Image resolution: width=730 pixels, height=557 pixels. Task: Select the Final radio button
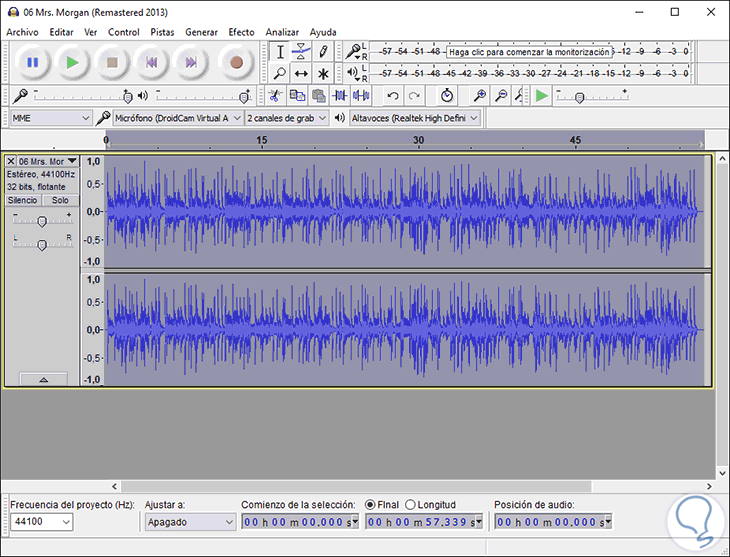point(371,504)
